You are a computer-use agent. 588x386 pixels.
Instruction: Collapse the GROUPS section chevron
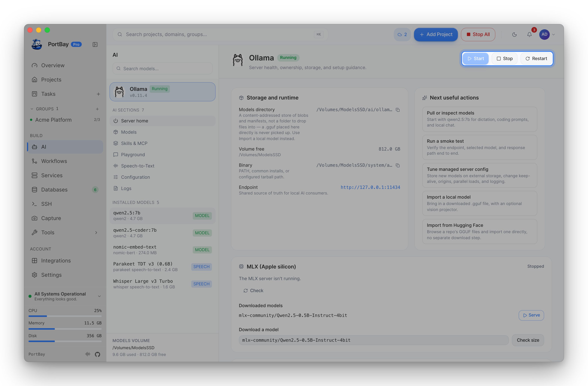pos(32,109)
